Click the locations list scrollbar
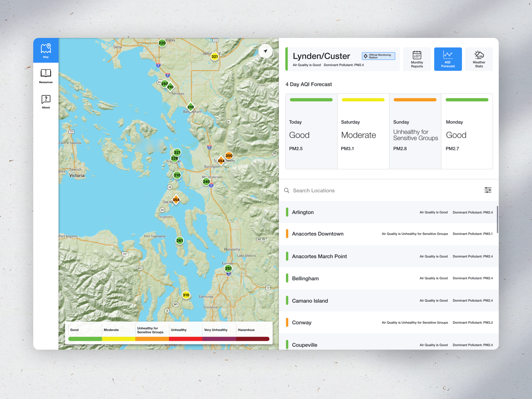This screenshot has height=399, width=532. pyautogui.click(x=497, y=220)
